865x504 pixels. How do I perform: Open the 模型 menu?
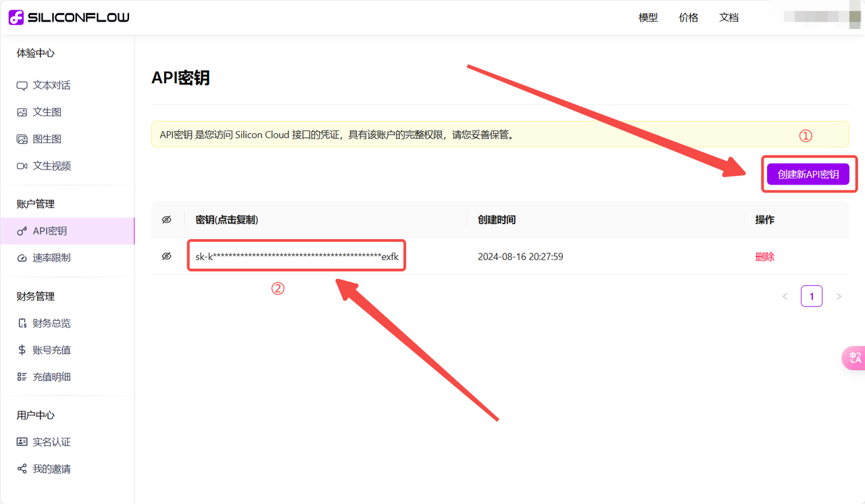(648, 18)
